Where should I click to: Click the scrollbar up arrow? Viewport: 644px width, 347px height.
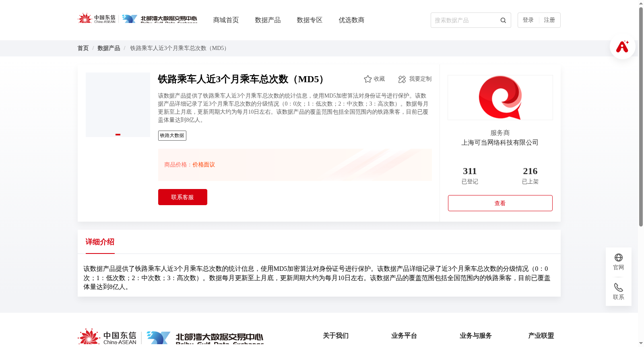click(x=641, y=3)
